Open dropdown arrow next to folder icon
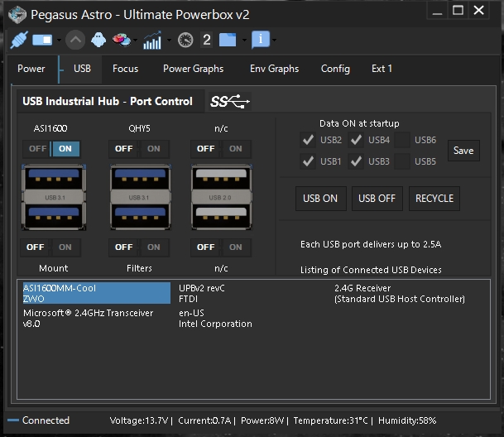 pyautogui.click(x=244, y=41)
